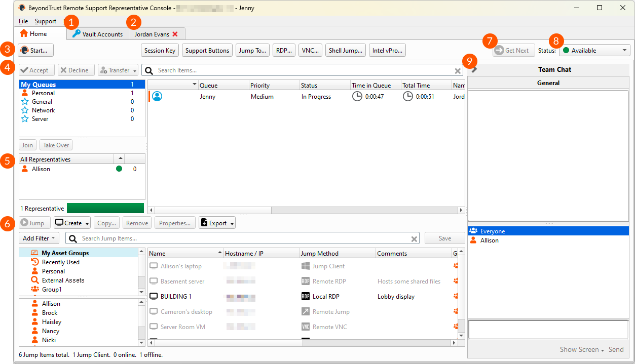Select the Network queue
This screenshot has height=364, width=635.
pos(82,110)
